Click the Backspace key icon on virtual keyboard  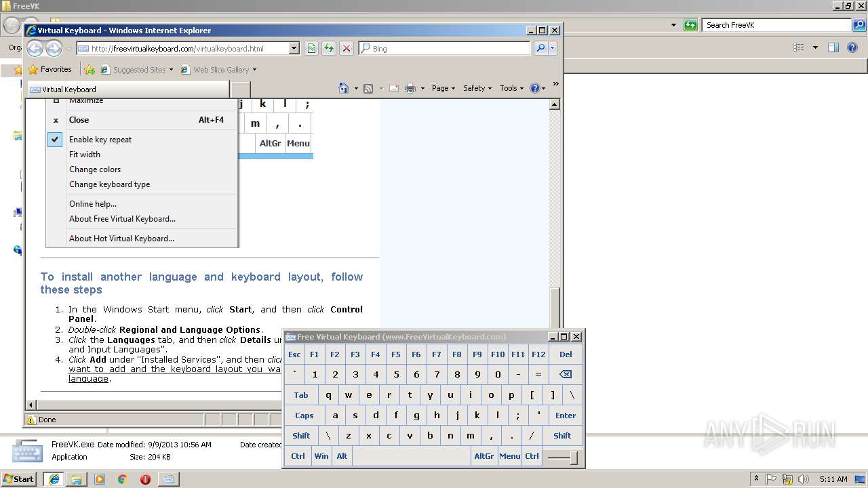566,374
